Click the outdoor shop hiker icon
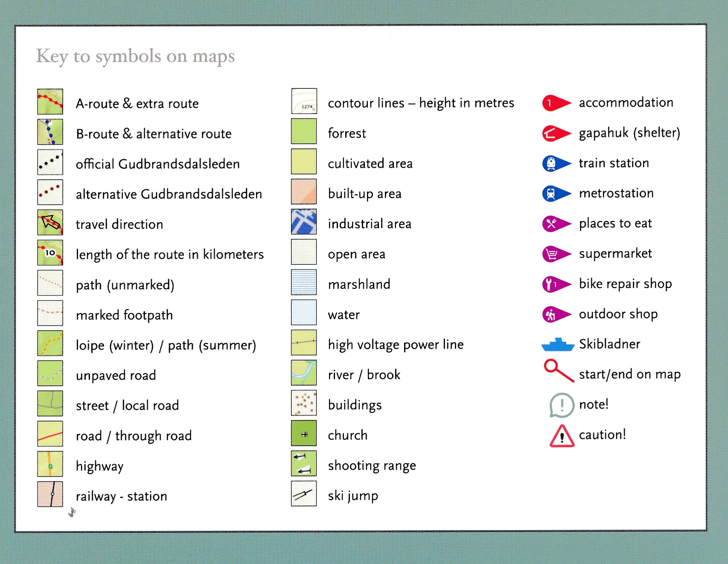728x564 pixels. point(555,314)
